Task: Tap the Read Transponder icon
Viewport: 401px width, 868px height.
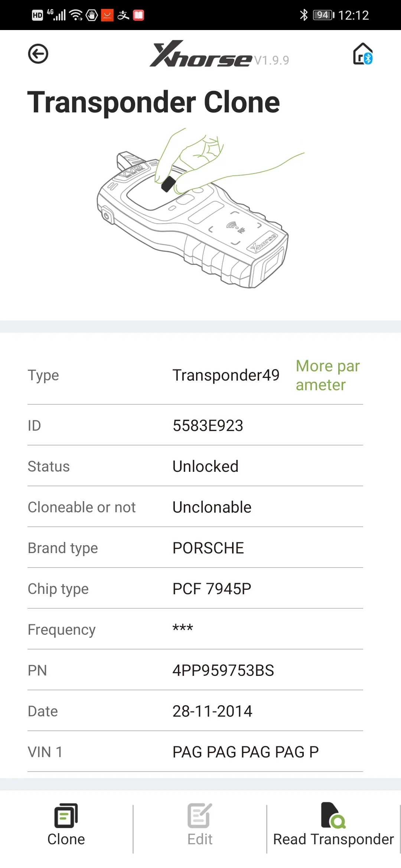Action: point(333,816)
